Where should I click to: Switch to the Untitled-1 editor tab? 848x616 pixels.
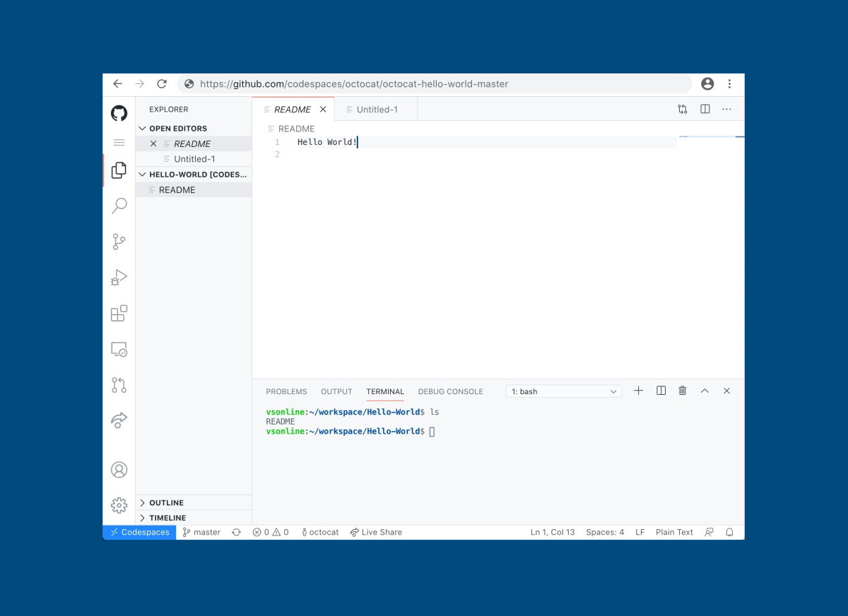click(x=377, y=109)
